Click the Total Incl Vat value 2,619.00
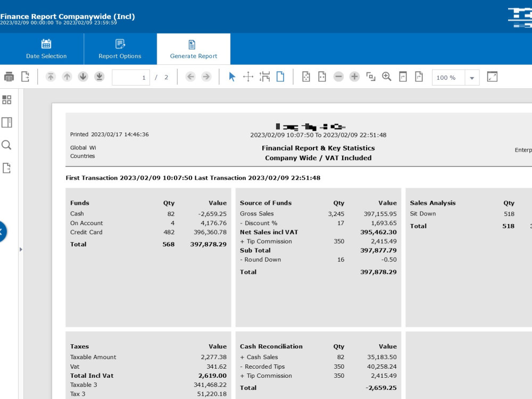This screenshot has width=532, height=399. pos(212,376)
